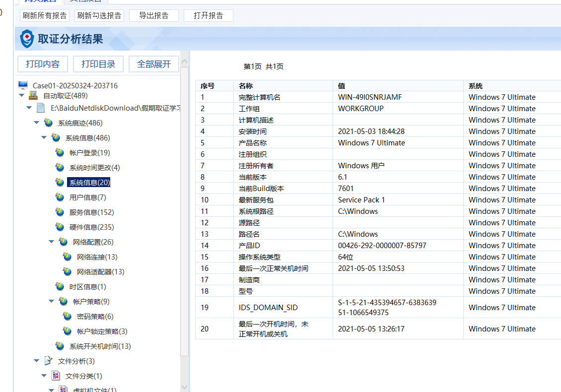Click the icon of highlighted 系统信息(20)
This screenshot has width=561, height=392.
60,183
